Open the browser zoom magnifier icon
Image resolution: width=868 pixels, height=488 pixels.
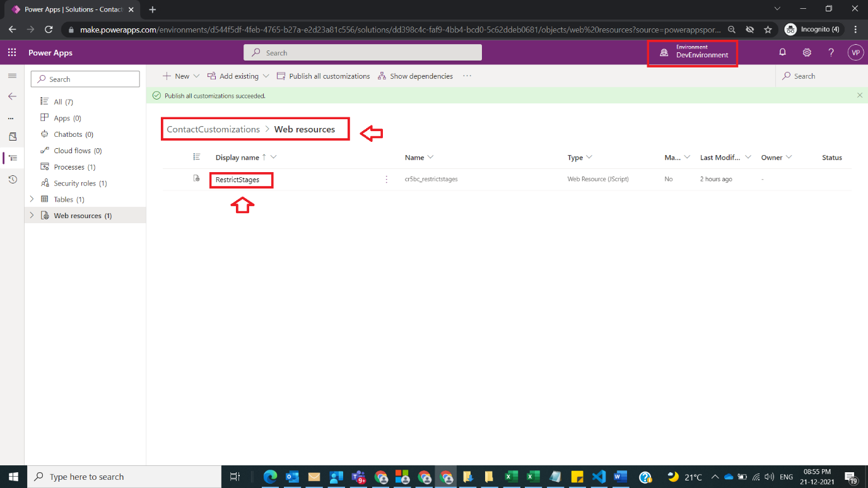731,30
